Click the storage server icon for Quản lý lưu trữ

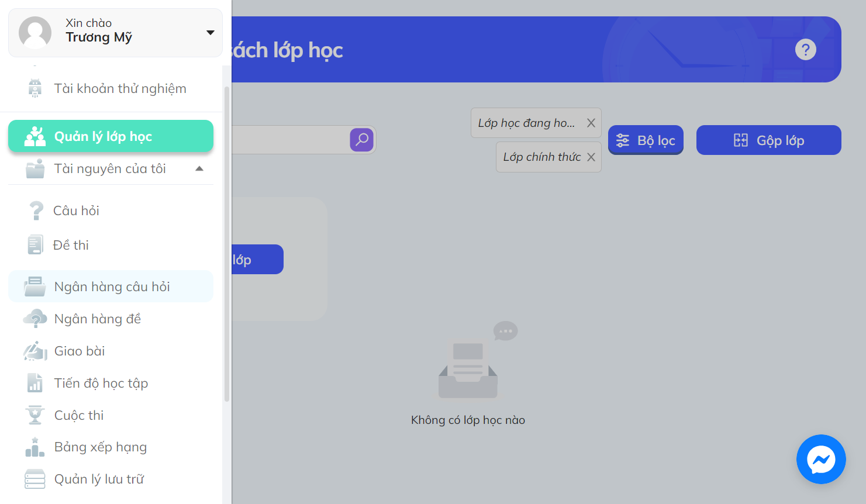(x=35, y=479)
